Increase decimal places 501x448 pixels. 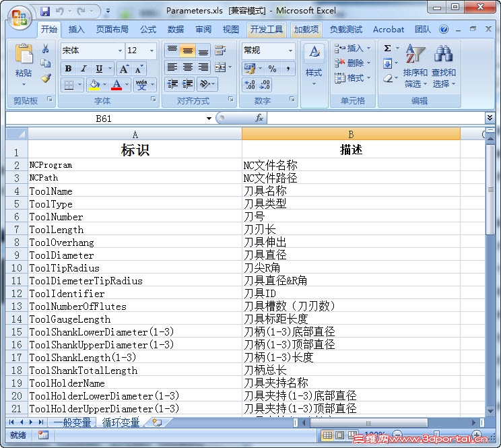(x=250, y=84)
